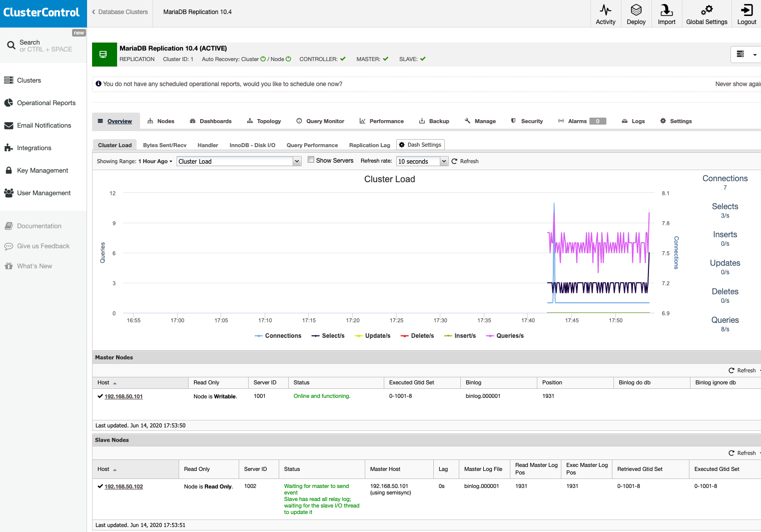This screenshot has height=532, width=761.
Task: Click the Search magnifier icon
Action: [x=11, y=46]
